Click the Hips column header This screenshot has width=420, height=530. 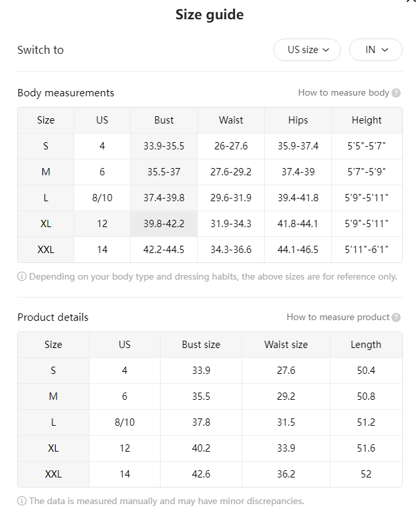click(298, 120)
